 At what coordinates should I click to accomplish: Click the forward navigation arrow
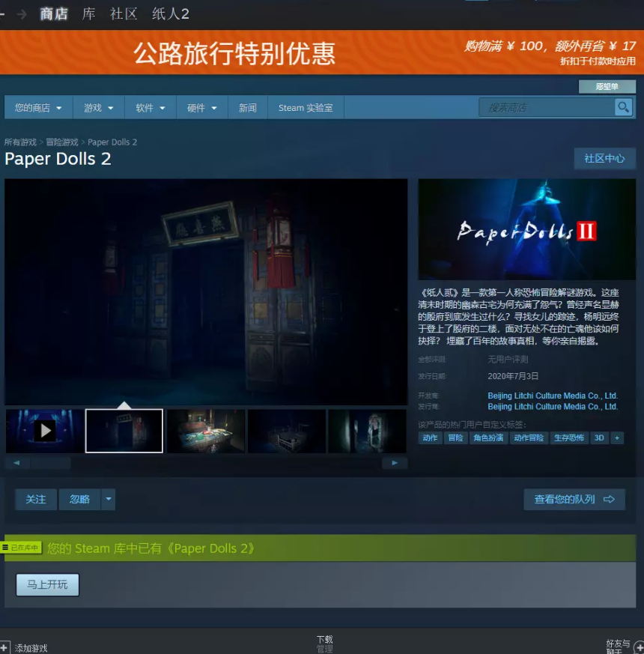[x=22, y=14]
